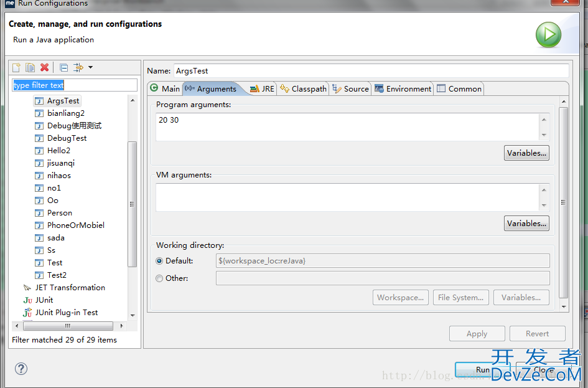Click the tree's scroll down arrow
This screenshot has height=388, width=588.
[x=133, y=315]
